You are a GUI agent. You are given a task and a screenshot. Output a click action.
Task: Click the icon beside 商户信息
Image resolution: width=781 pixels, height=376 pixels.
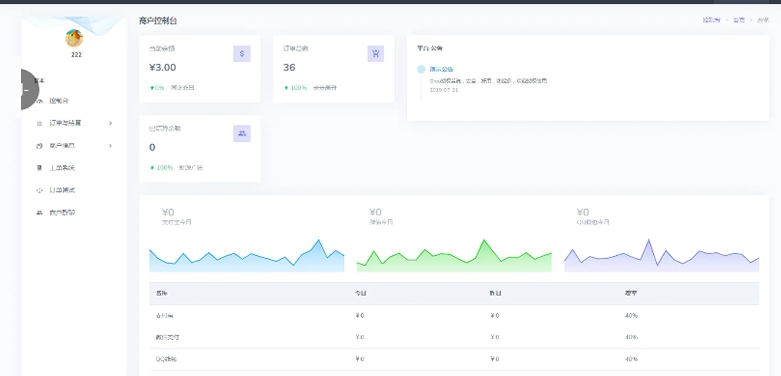[40, 146]
